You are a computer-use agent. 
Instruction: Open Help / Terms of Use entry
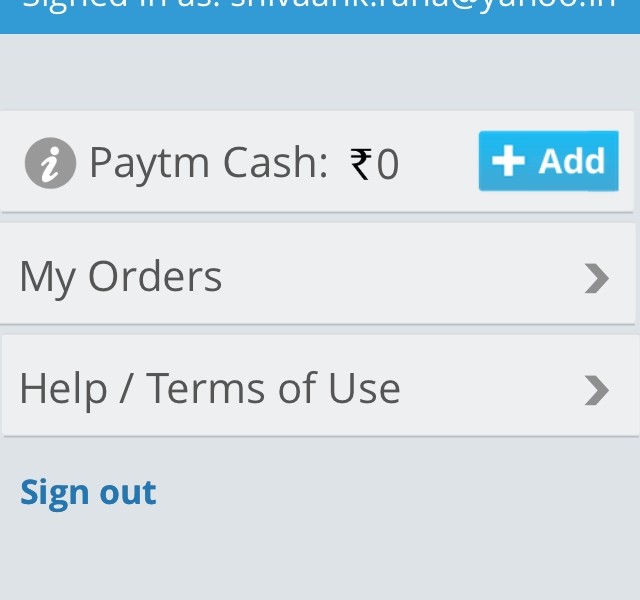pyautogui.click(x=318, y=386)
